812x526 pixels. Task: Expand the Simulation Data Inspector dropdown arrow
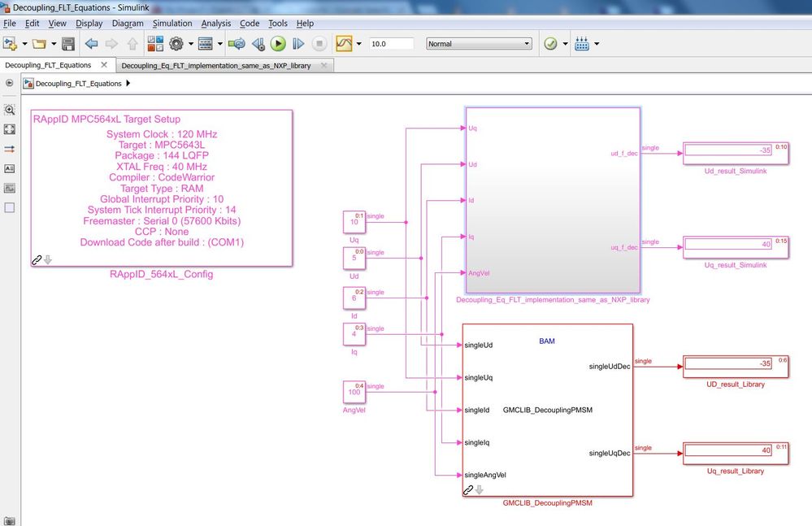(359, 44)
